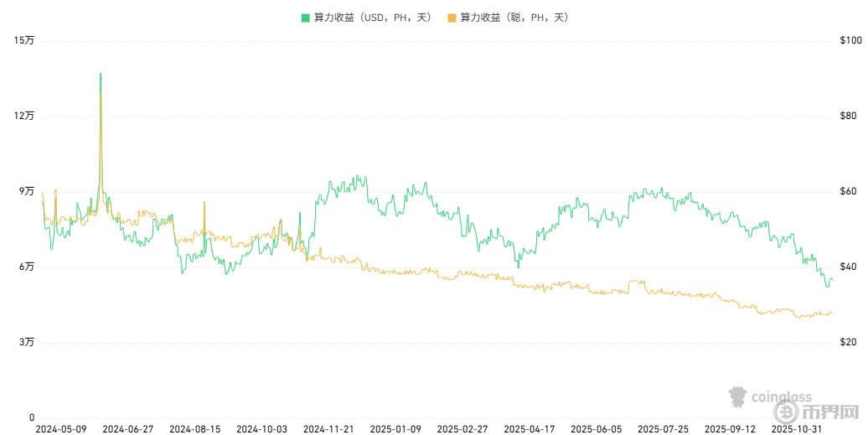Click the 币界网 watermark text
The width and height of the screenshot is (868, 435).
[x=831, y=412]
